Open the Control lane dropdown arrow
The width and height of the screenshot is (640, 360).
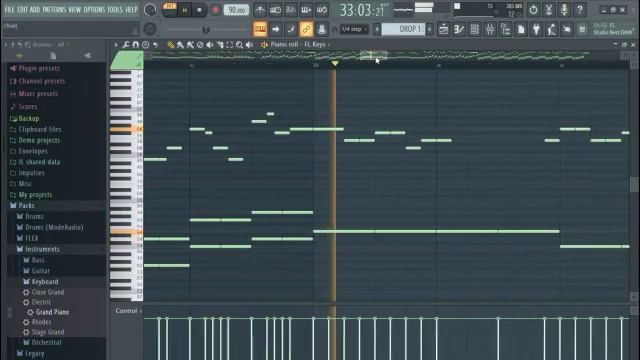click(x=141, y=311)
